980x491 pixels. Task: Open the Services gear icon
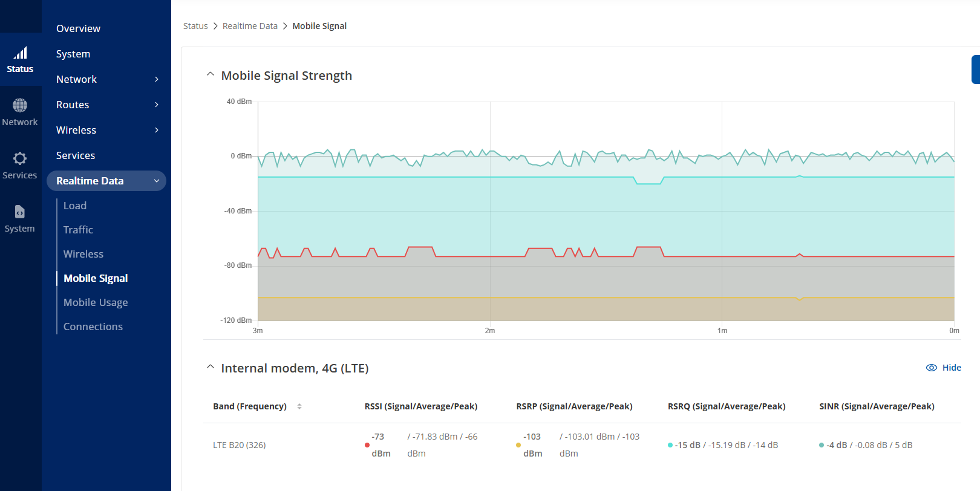(20, 158)
